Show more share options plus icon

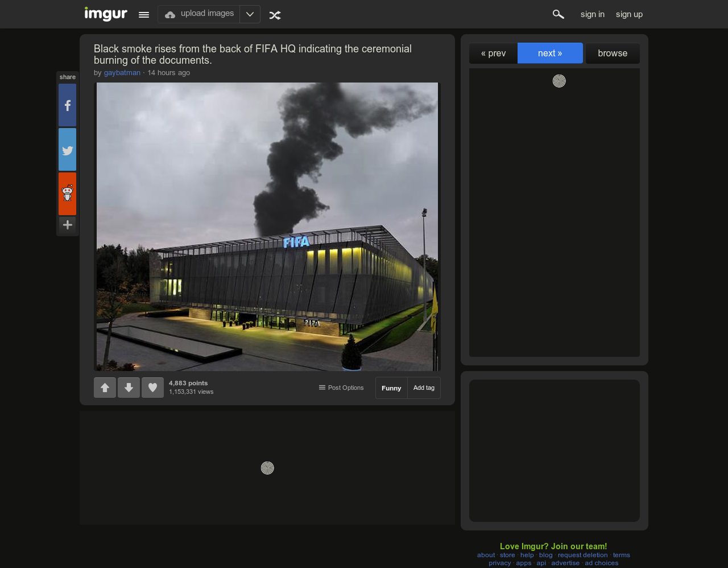pyautogui.click(x=67, y=225)
